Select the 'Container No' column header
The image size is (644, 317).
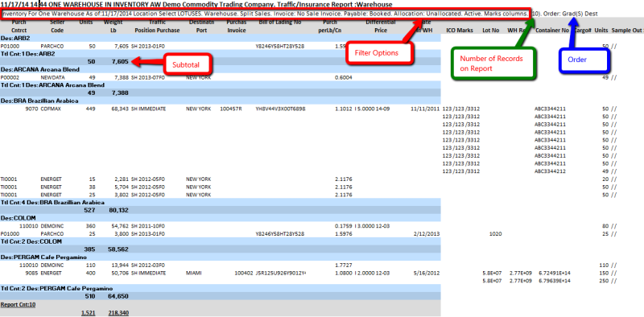[551, 31]
